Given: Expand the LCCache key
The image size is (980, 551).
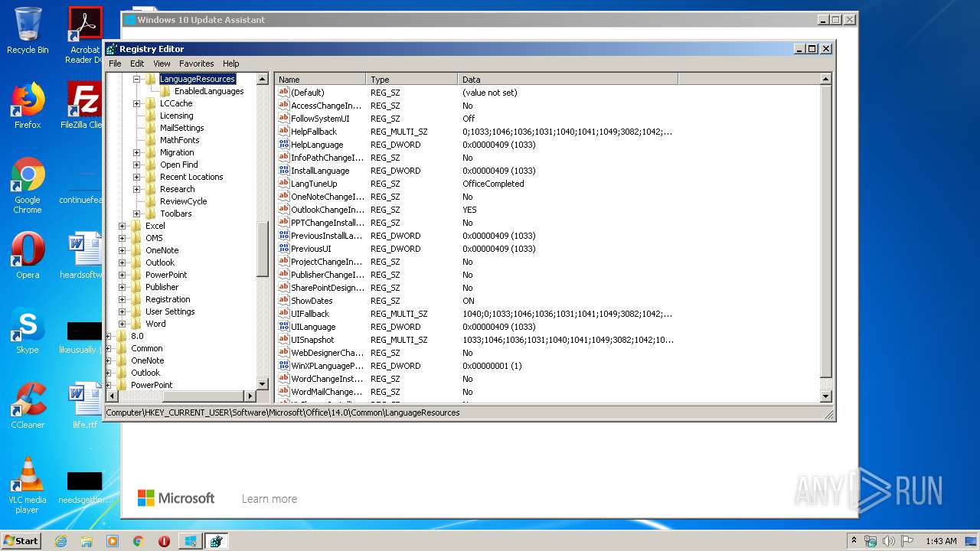Looking at the screenshot, I should pos(137,103).
